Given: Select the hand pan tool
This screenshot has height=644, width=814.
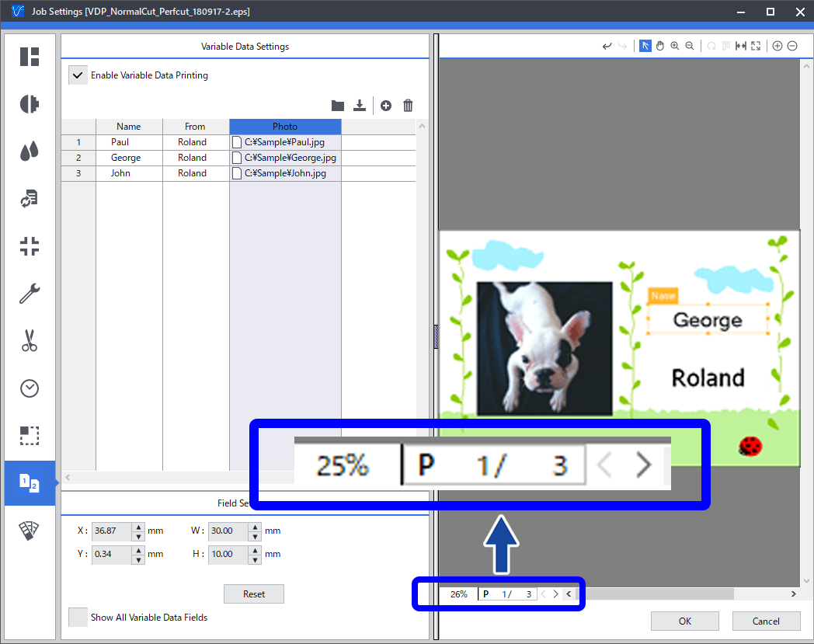Looking at the screenshot, I should pos(659,46).
